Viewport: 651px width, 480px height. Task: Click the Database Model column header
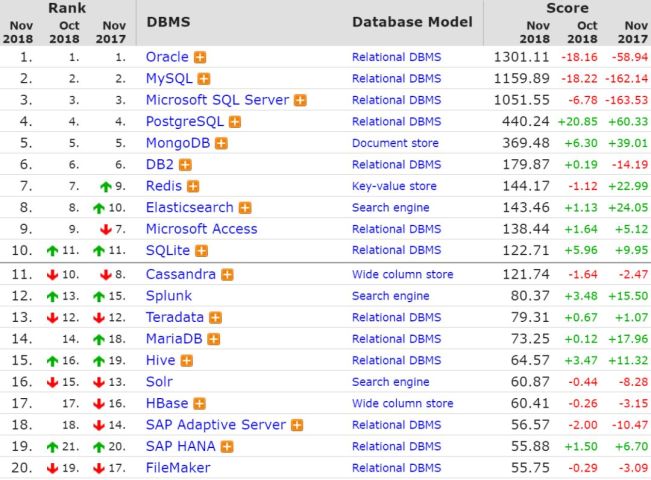click(x=412, y=22)
